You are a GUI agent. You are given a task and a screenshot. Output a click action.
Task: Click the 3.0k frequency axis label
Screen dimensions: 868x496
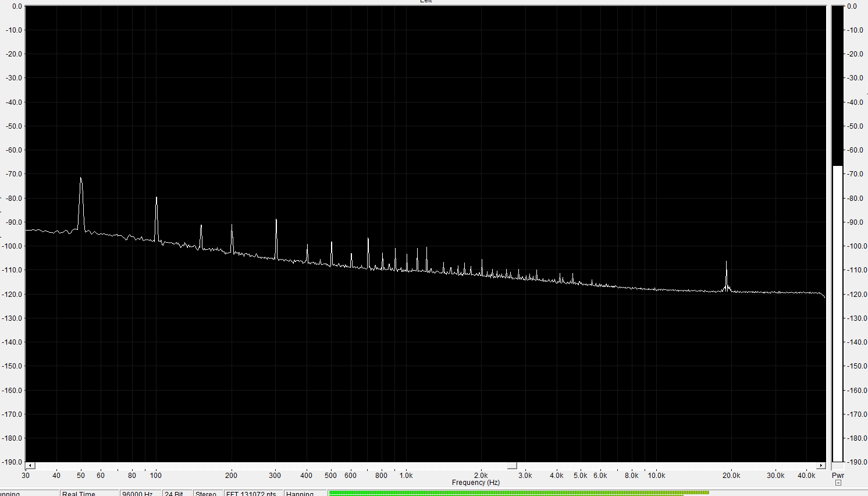(525, 476)
